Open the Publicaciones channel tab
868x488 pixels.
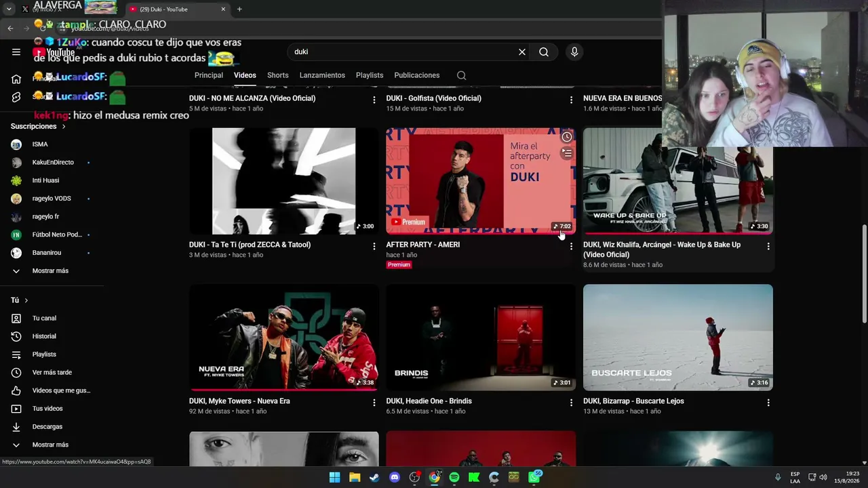[x=417, y=75]
